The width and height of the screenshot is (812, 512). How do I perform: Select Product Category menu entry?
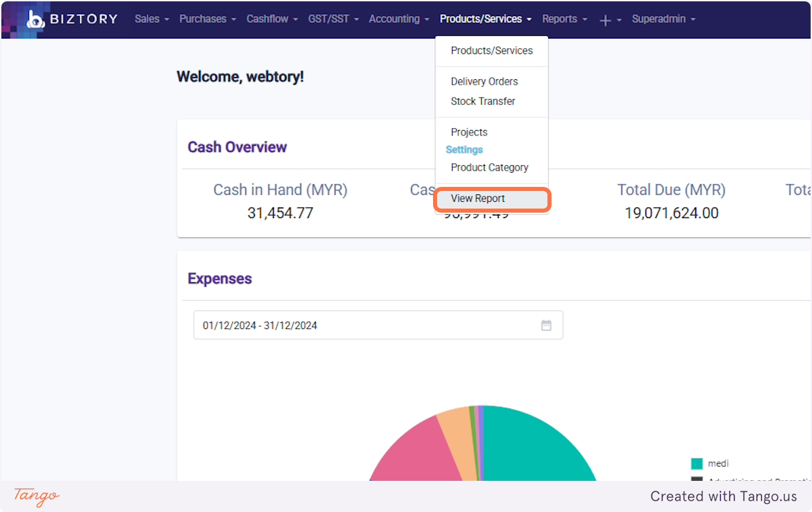pos(491,167)
